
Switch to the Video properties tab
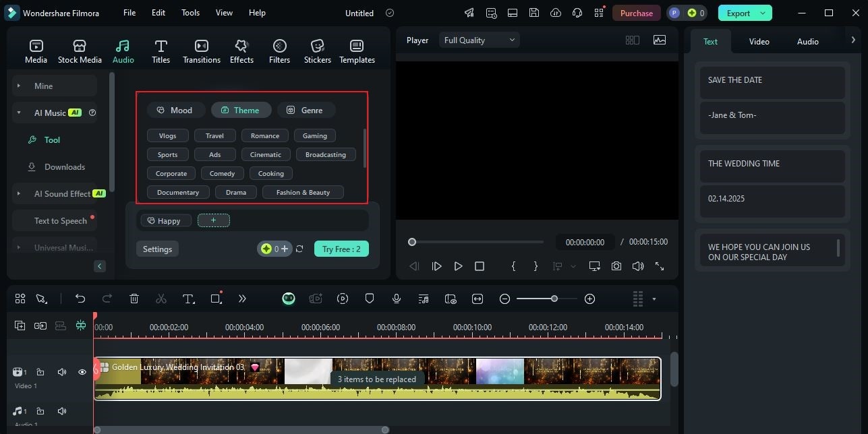(x=759, y=41)
